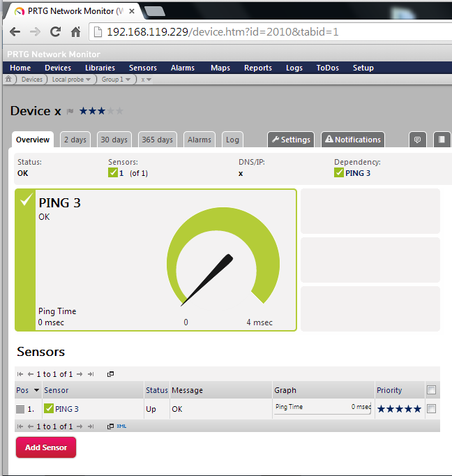Go to next page in top sensor pager
452x476 pixels.
[80, 374]
